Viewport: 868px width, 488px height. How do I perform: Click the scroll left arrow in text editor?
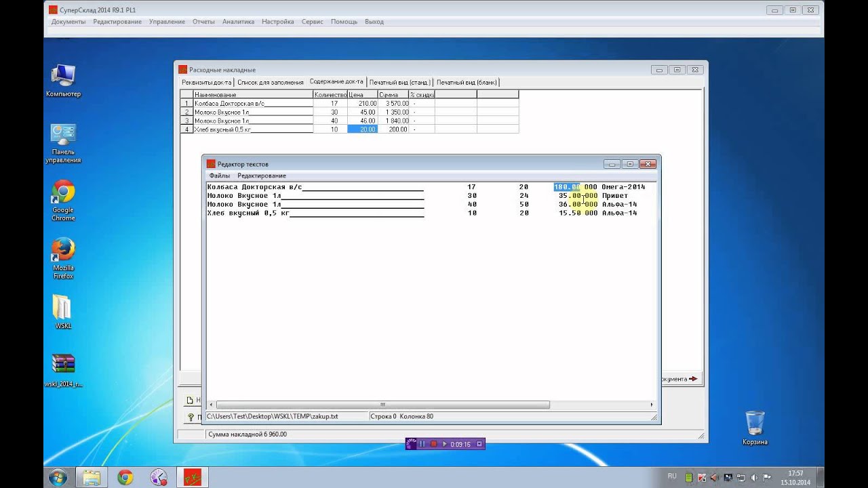coord(211,405)
